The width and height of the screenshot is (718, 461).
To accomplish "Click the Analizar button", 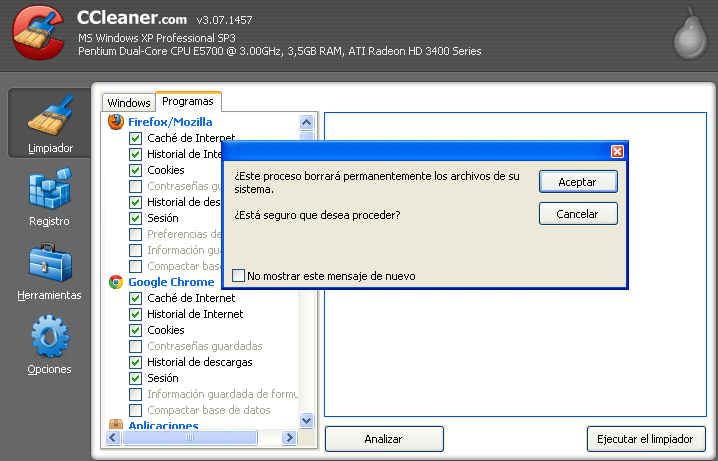I will pyautogui.click(x=384, y=439).
